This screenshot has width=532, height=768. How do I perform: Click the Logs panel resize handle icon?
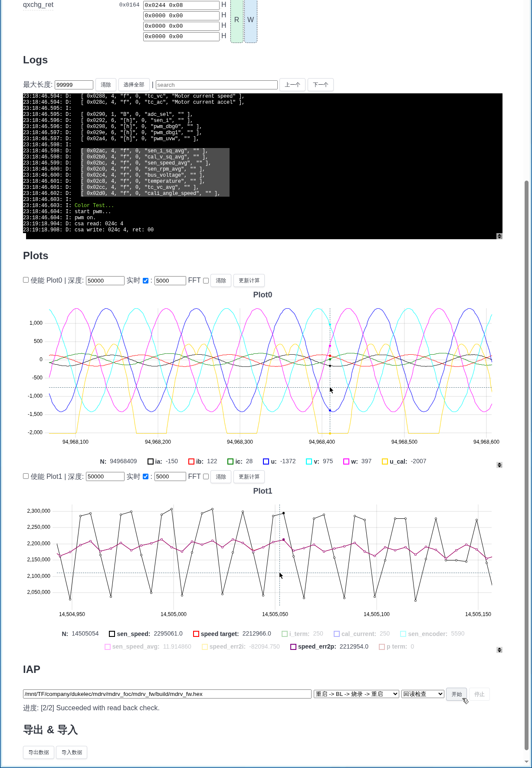coord(499,236)
